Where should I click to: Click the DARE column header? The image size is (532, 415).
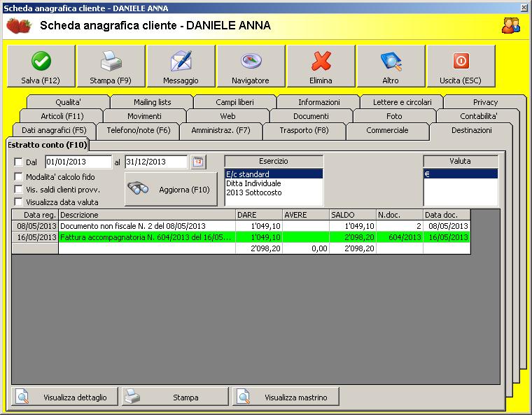tap(259, 215)
